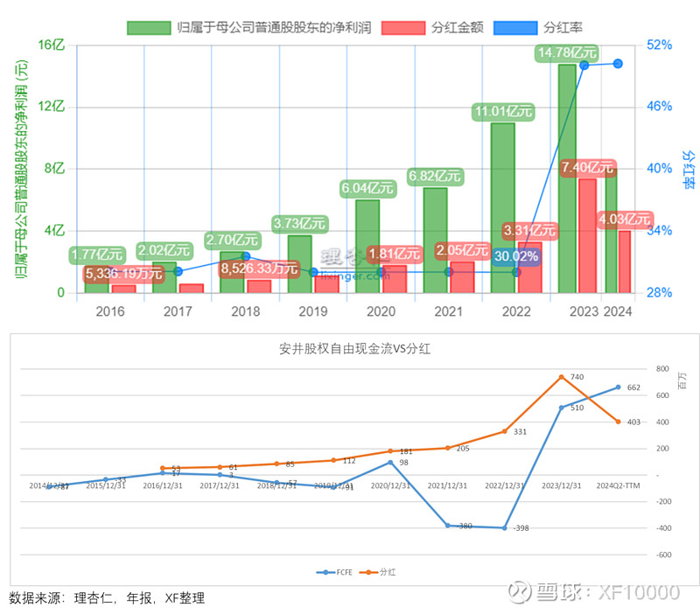This screenshot has width=700, height=614.
Task: Click the 8,526.33万元 dividend label
Action: [x=259, y=269]
